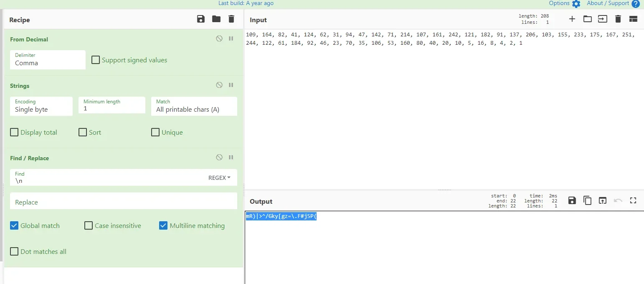Open the Options settings link
644x284 pixels.
point(564,3)
